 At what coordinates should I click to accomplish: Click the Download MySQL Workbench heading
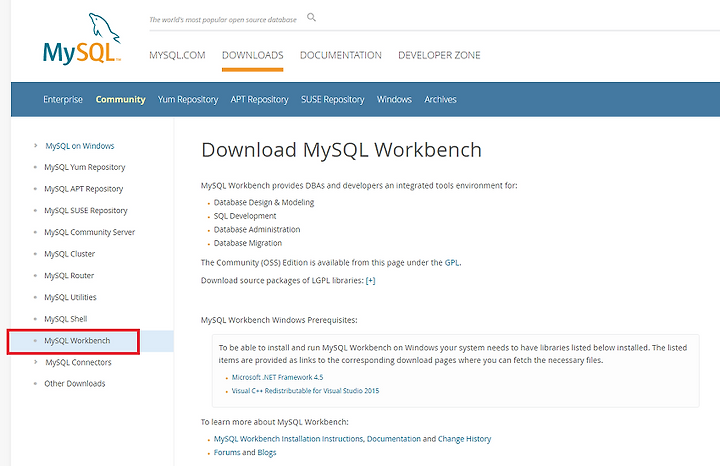[341, 150]
